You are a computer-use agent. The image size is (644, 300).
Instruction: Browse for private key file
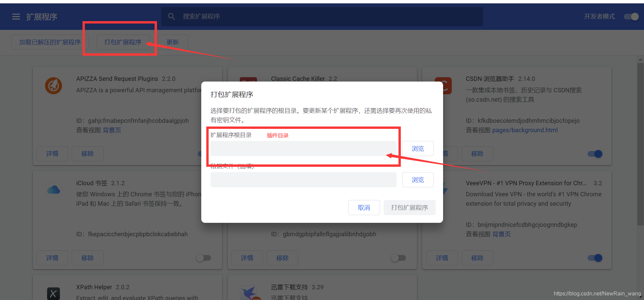(x=418, y=180)
